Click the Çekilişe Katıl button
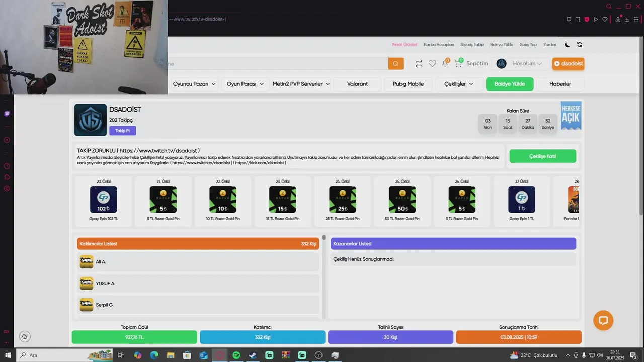 (x=542, y=156)
